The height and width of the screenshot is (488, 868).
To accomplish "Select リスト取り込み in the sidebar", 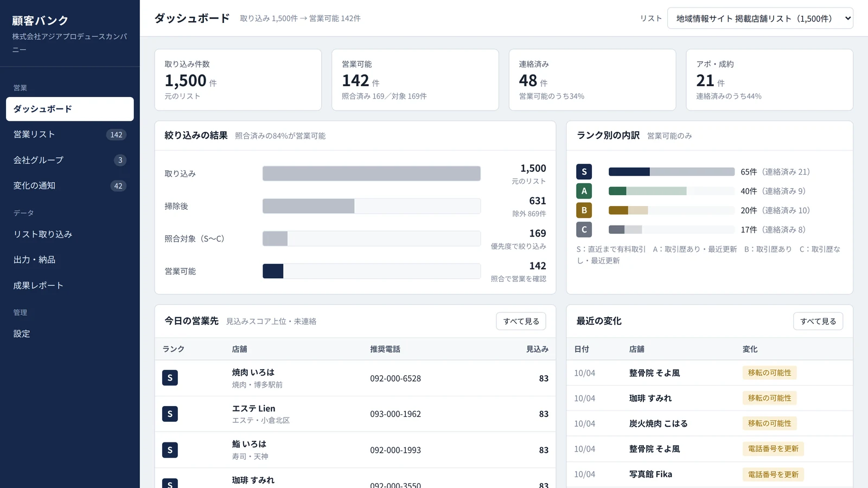I will [70, 234].
